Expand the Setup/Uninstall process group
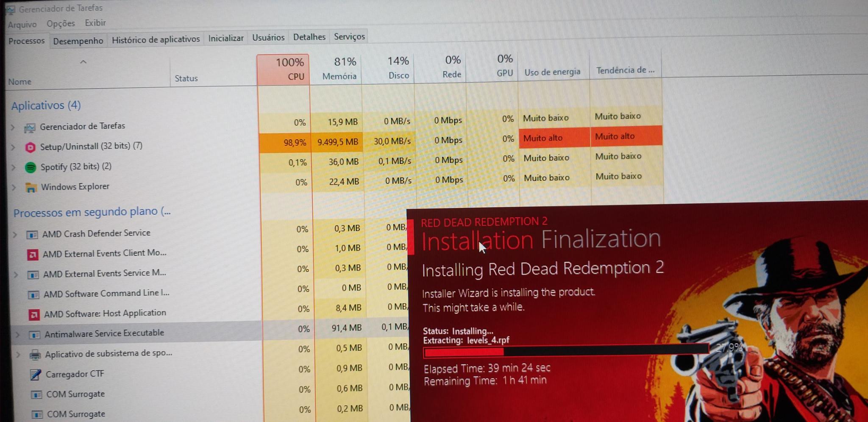This screenshot has height=422, width=868. pos(13,147)
